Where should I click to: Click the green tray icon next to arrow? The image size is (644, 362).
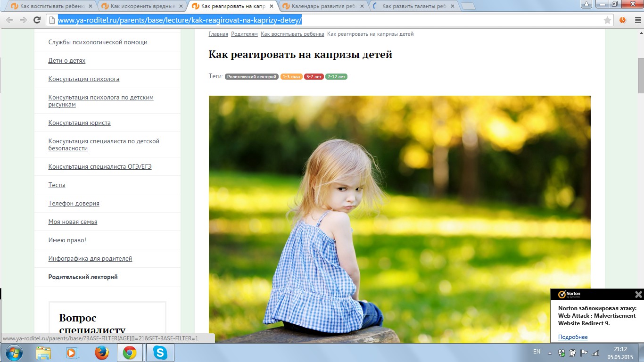click(561, 353)
